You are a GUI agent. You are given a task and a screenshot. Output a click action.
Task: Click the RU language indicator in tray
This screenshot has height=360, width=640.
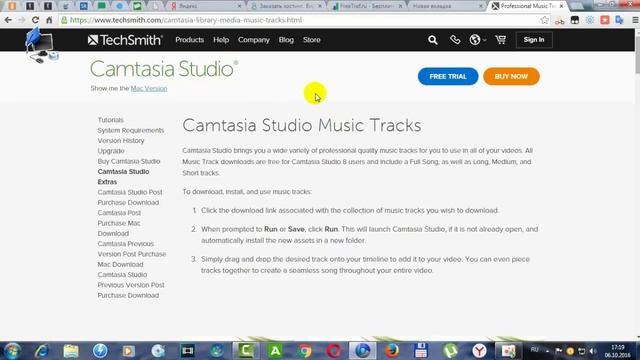pyautogui.click(x=534, y=350)
